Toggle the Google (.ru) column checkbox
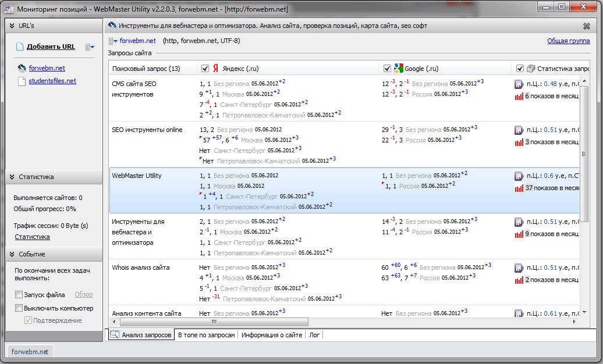Screen dimensions: 603x364 click(388, 69)
